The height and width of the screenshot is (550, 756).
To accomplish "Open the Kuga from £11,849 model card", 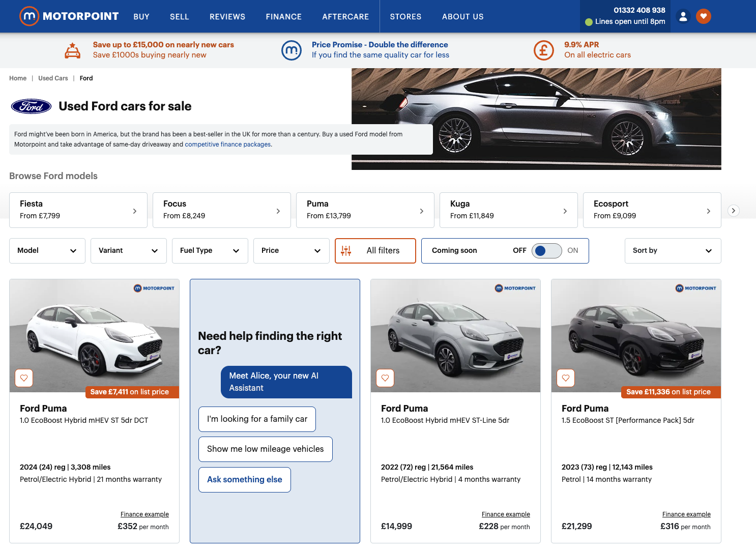I will [x=509, y=210].
